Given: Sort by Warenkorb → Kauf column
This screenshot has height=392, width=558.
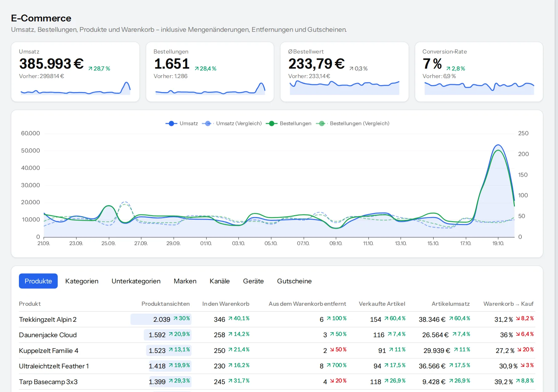Looking at the screenshot, I should click(508, 304).
